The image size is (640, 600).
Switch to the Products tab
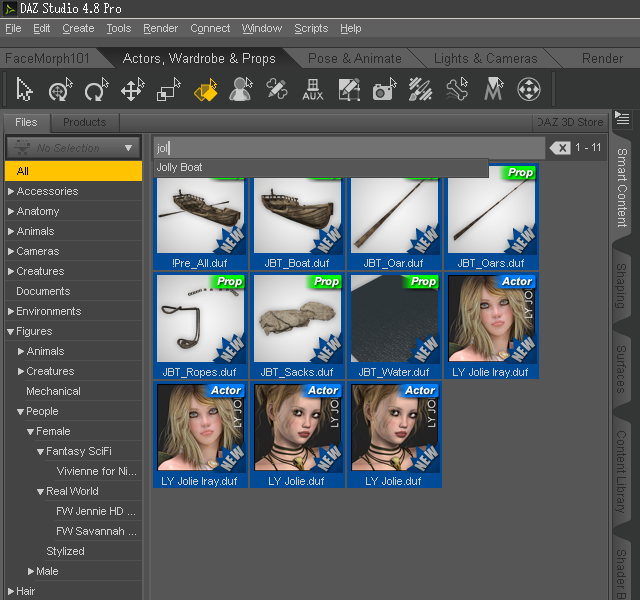tap(84, 122)
